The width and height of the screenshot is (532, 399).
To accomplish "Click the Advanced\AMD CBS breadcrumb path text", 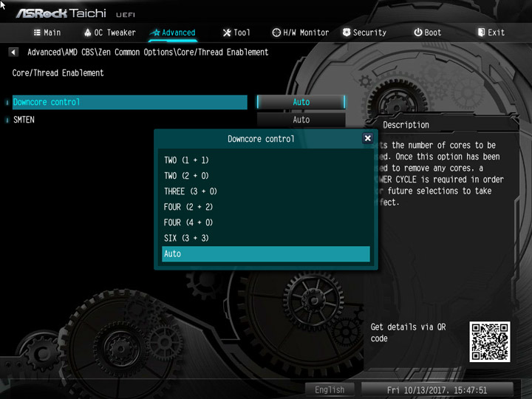I will (148, 52).
